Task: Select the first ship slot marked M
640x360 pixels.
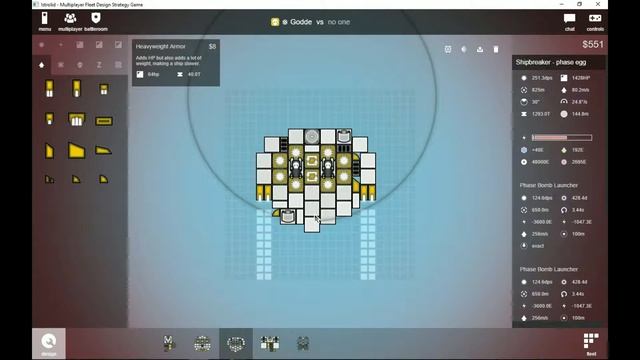Action: pyautogui.click(x=169, y=343)
